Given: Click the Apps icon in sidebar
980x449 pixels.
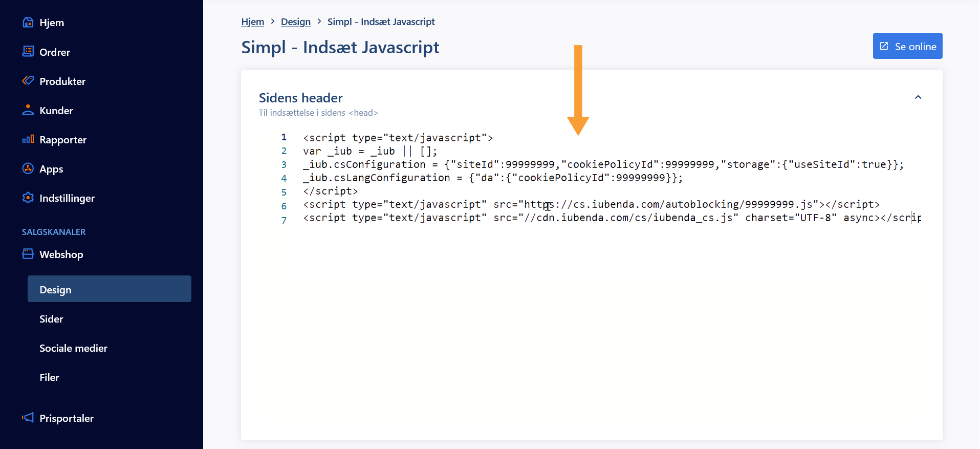Looking at the screenshot, I should [x=28, y=168].
